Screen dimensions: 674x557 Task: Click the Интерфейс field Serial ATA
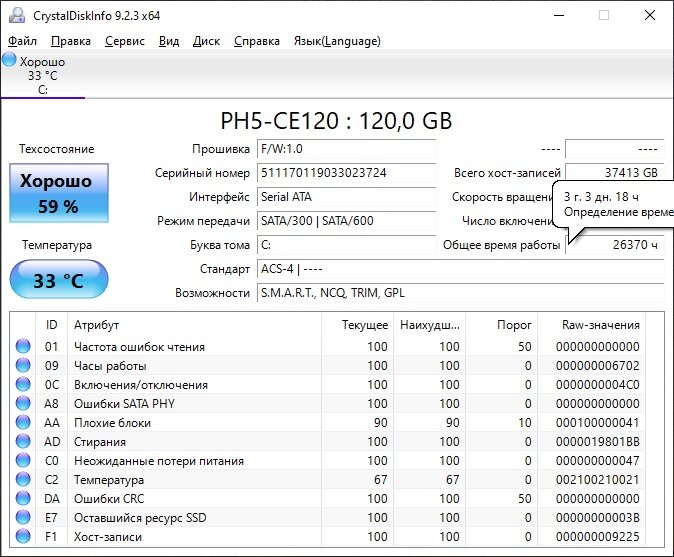(x=346, y=197)
